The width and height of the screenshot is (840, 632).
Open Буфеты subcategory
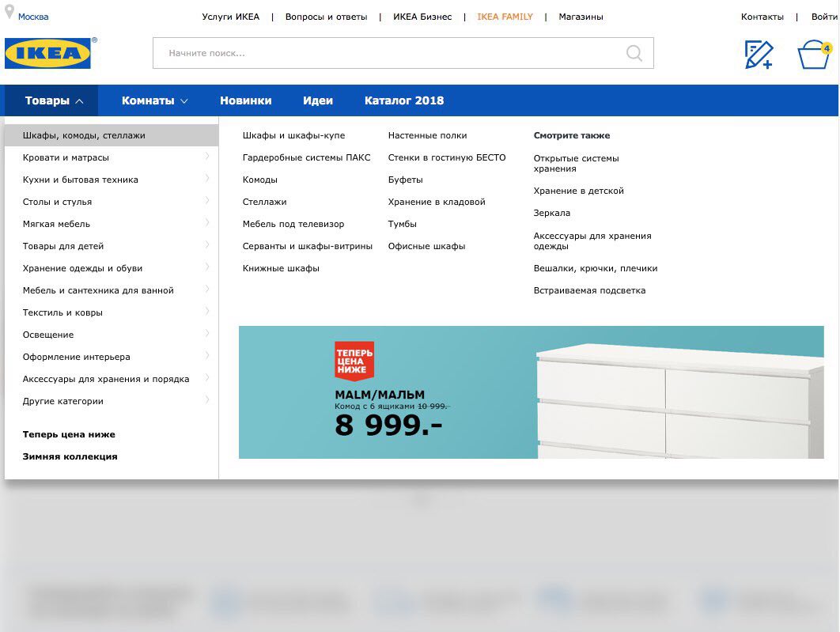pos(406,180)
